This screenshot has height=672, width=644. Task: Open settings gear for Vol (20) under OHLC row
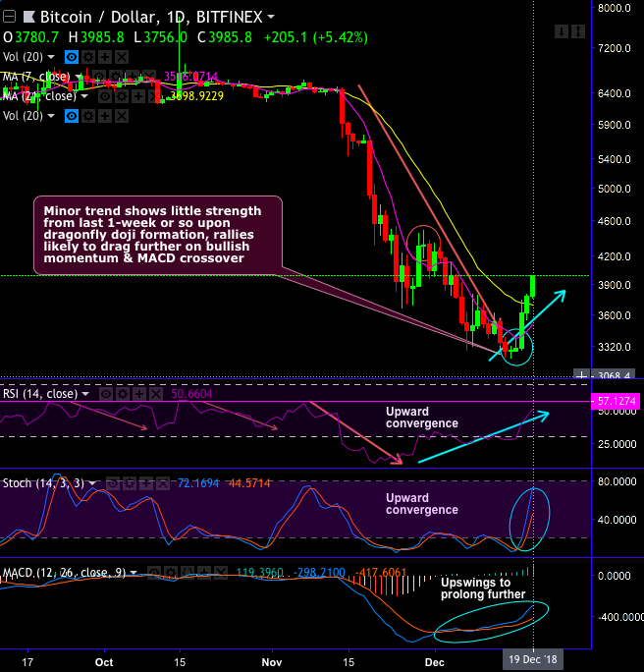click(x=88, y=57)
